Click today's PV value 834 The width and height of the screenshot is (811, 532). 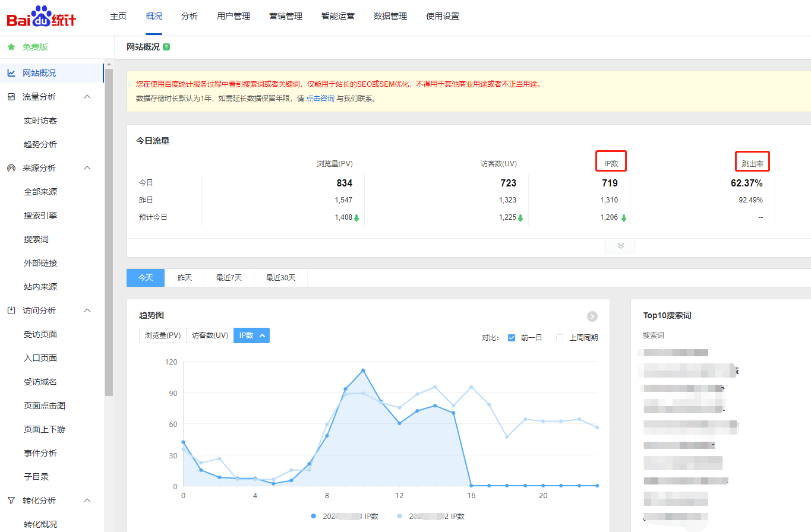[x=344, y=183]
